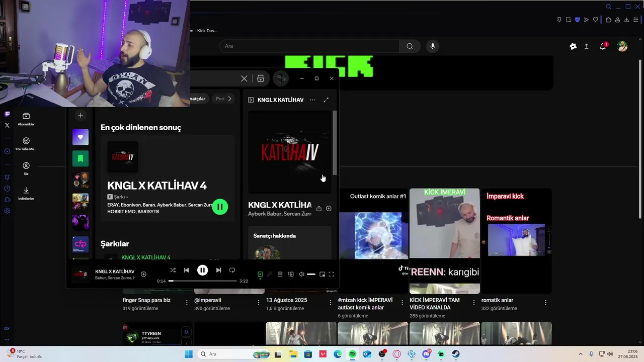
Task: Open connect to a device in Spotify
Action: (291, 274)
